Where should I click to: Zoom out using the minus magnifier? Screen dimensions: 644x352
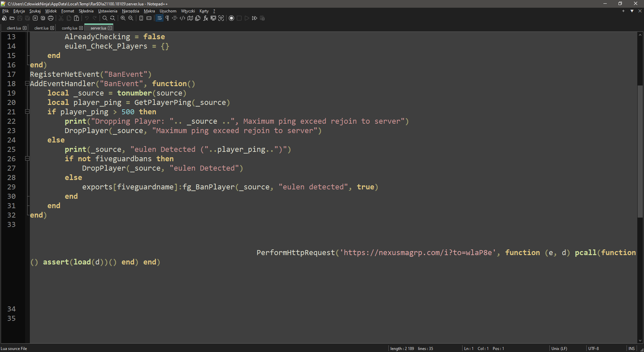pyautogui.click(x=131, y=18)
